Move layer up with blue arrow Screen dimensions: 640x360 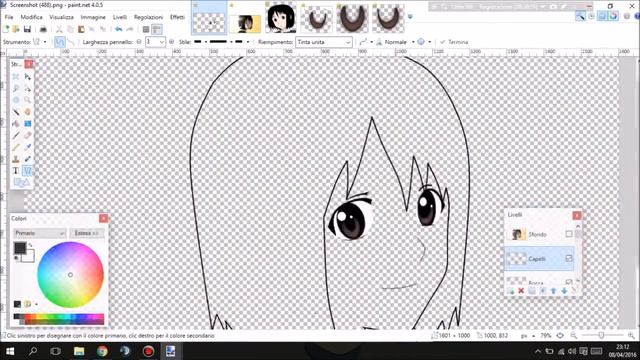coord(553,291)
